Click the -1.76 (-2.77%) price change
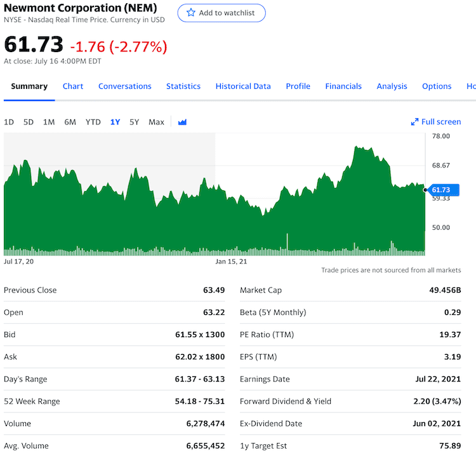This screenshot has width=476, height=464. (x=119, y=47)
